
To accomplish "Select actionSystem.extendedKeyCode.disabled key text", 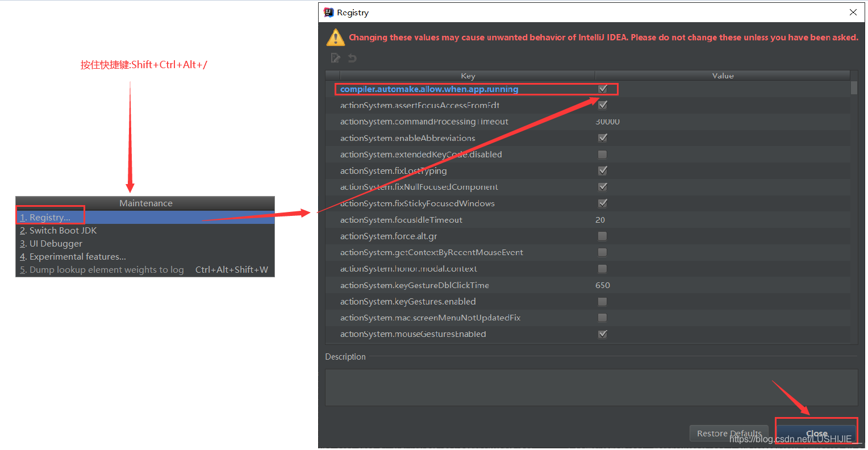I will 421,155.
